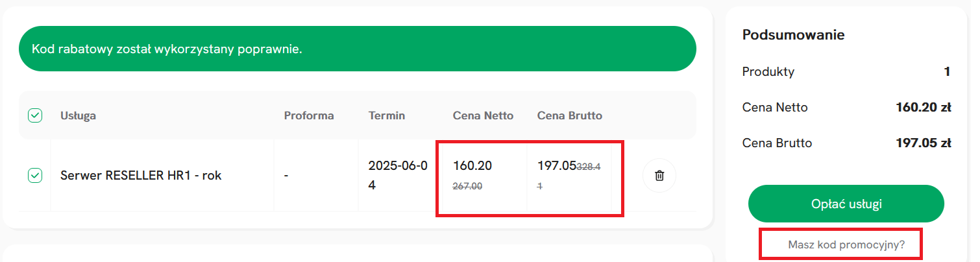Click the Cena Brutto column header
980x262 pixels.
click(570, 115)
